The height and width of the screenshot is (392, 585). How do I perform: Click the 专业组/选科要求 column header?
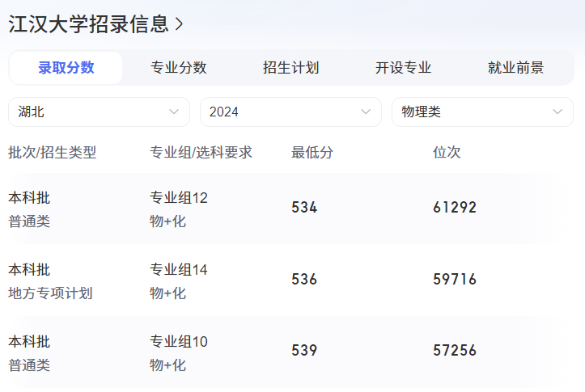[201, 153]
